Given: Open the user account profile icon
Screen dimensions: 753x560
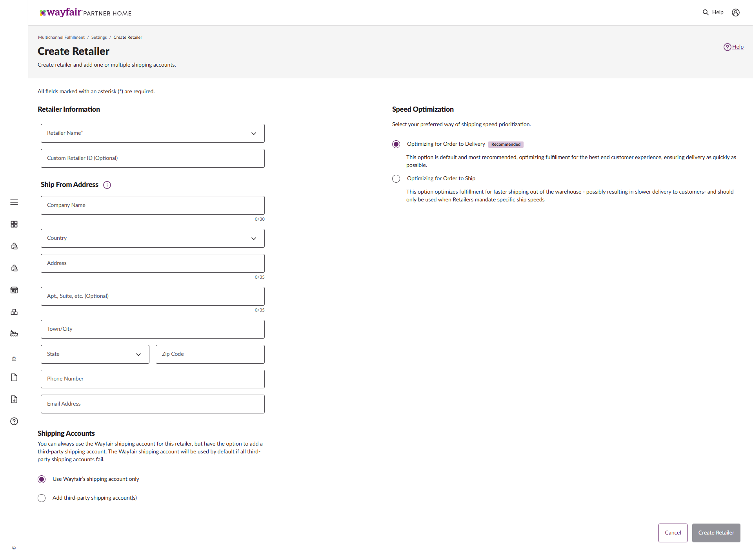Looking at the screenshot, I should tap(736, 13).
